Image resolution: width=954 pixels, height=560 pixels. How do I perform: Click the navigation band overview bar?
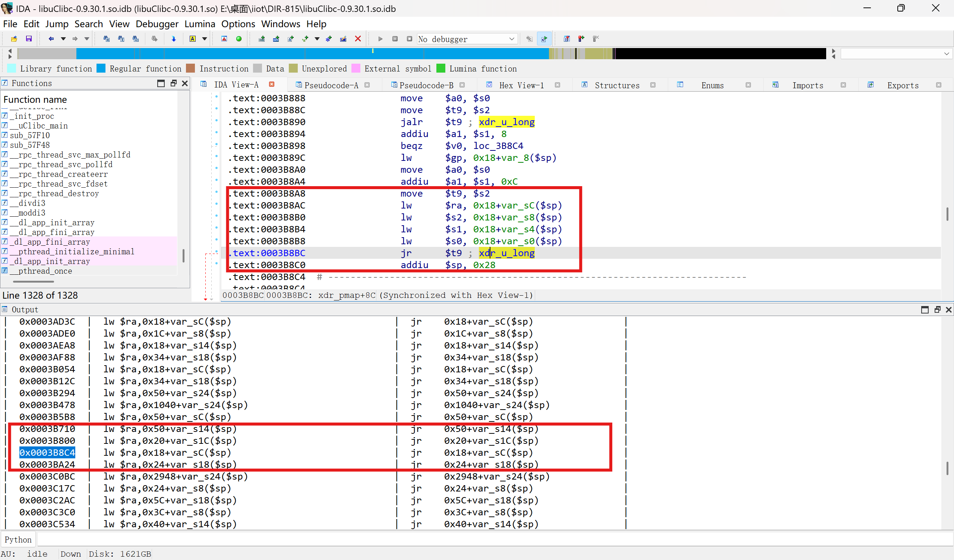pos(422,53)
